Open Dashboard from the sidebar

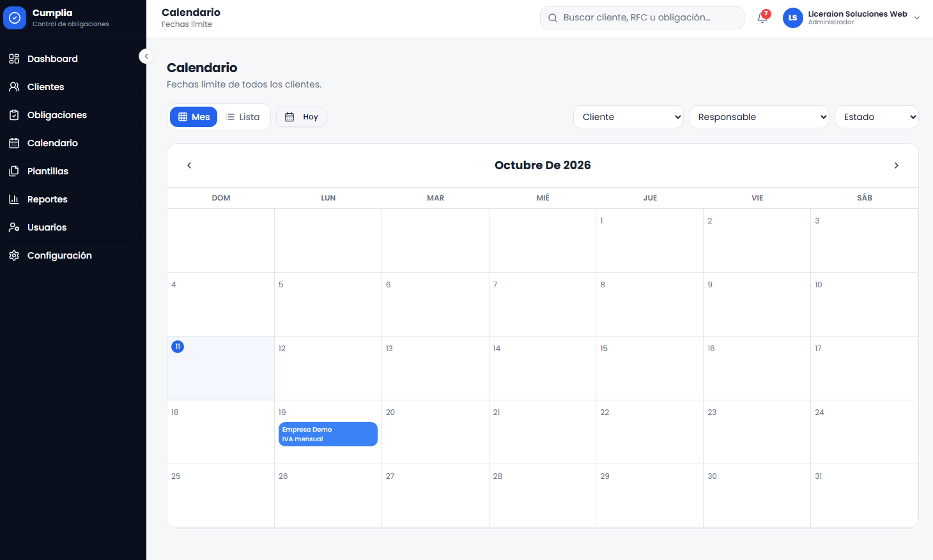[x=73, y=59]
